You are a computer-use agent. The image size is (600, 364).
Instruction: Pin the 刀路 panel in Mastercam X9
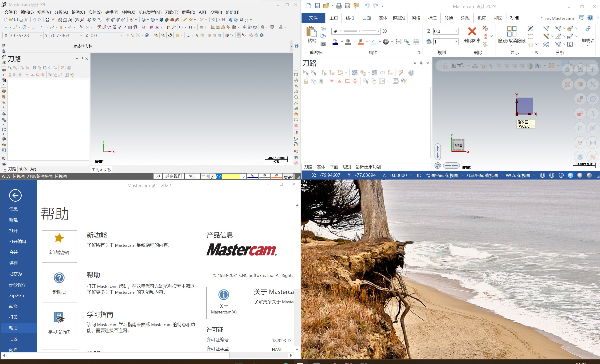point(82,59)
